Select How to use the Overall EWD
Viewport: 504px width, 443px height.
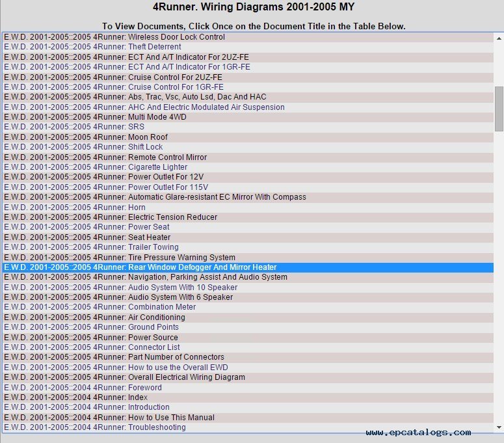(x=248, y=368)
